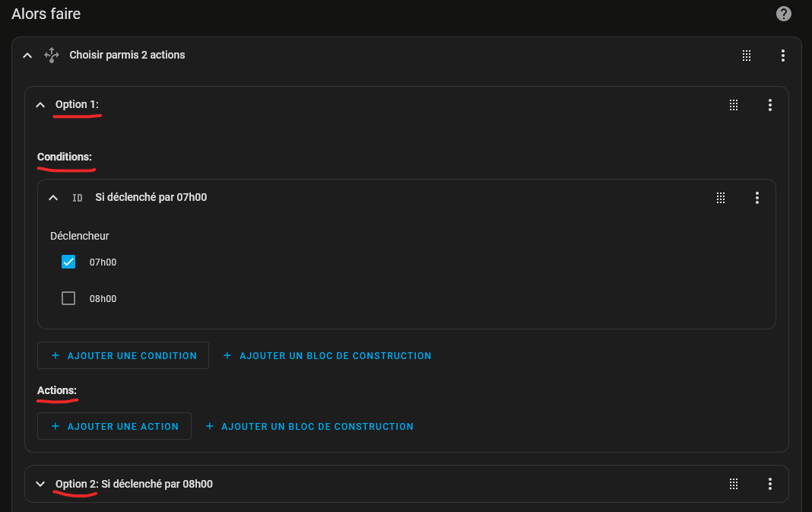Click Ajouter une condition button
This screenshot has width=812, height=512.
coord(123,355)
